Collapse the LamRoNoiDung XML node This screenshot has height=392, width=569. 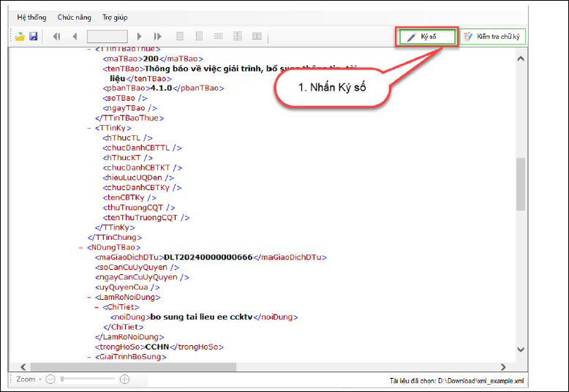coord(88,297)
